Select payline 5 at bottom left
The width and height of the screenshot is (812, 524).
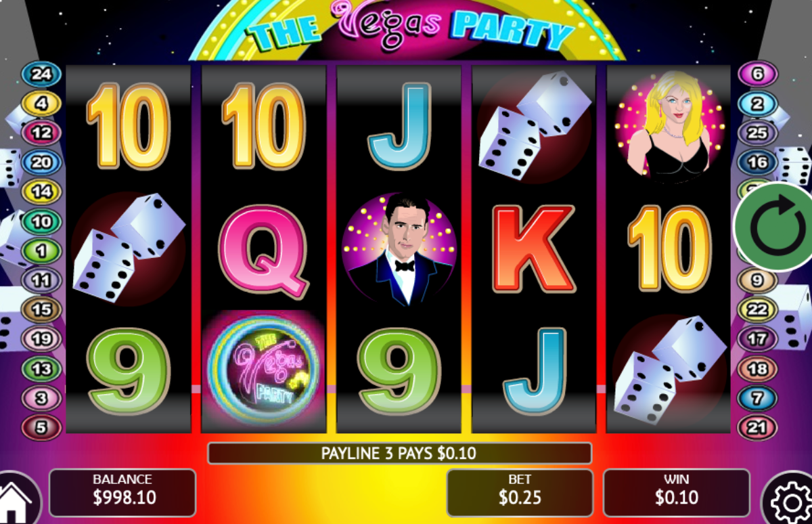coord(41,428)
